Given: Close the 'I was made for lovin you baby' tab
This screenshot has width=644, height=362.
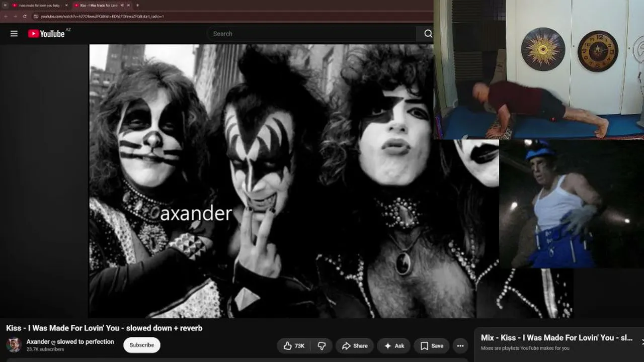Looking at the screenshot, I should click(66, 5).
